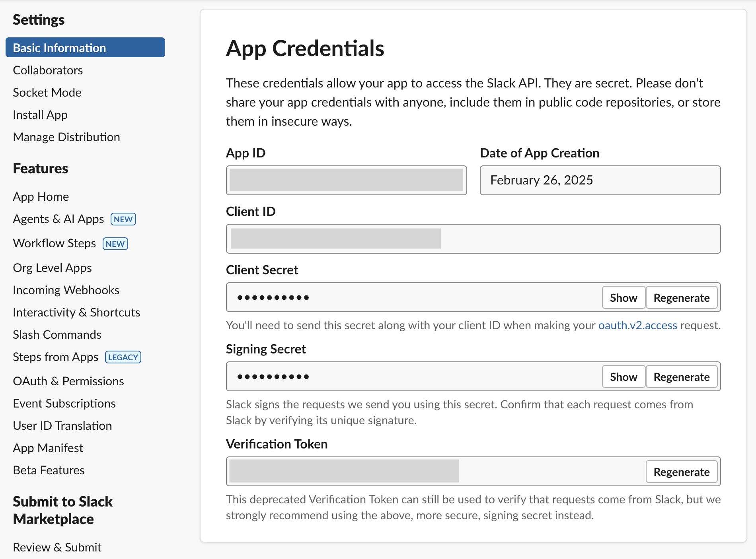Open Review & Submit page
Viewport: 756px width, 559px height.
57,547
